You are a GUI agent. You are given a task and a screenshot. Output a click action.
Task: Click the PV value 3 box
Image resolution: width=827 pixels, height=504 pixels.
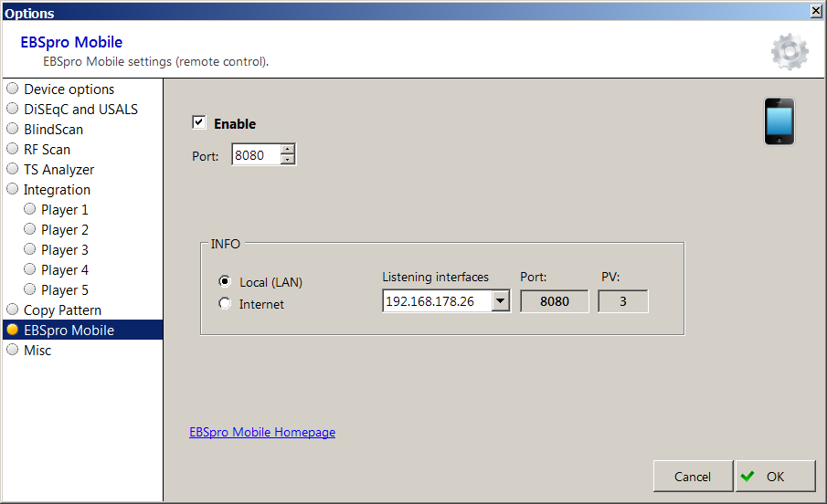click(623, 301)
